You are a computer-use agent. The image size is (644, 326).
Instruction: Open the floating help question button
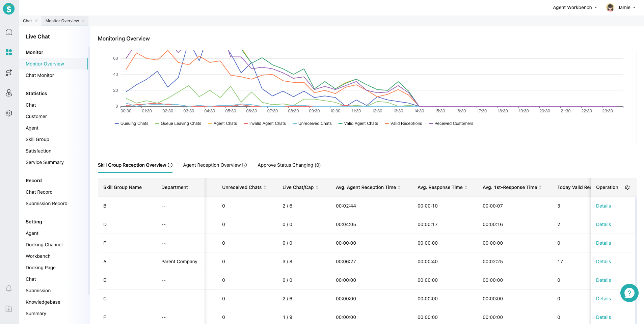[x=629, y=293]
